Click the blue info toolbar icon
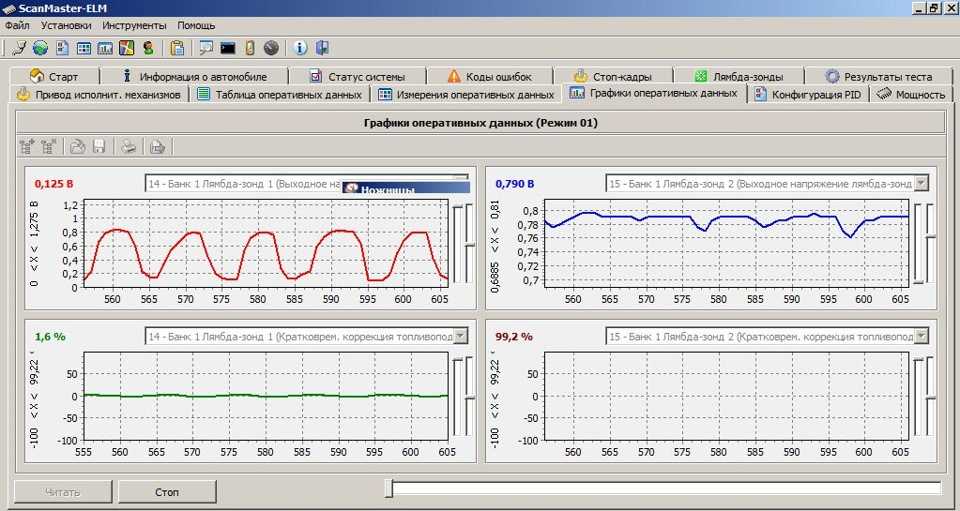The image size is (960, 511). [x=300, y=48]
